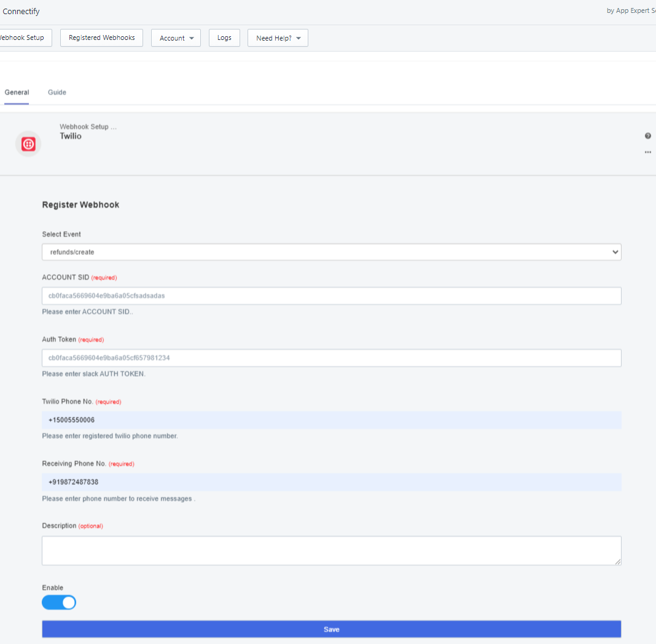Click 'Please enter phone number to receive messages' hint
Viewport: 656px width, 644px height.
[117, 498]
